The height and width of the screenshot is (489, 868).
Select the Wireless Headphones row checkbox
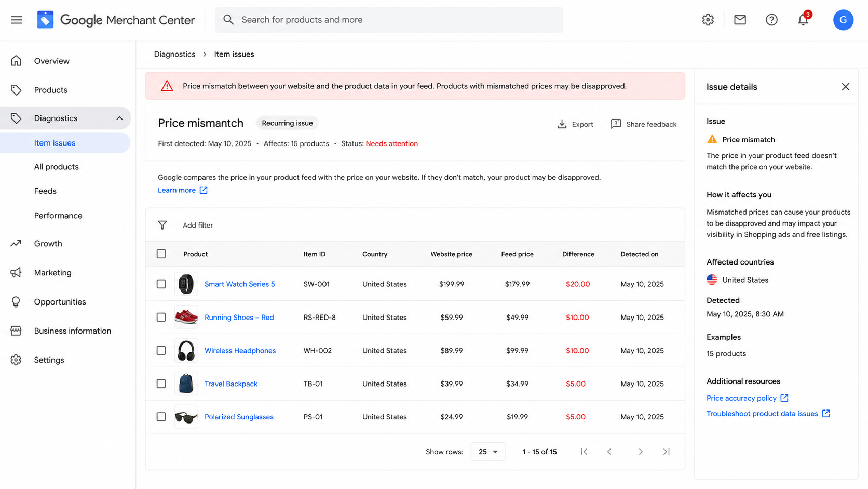(161, 350)
